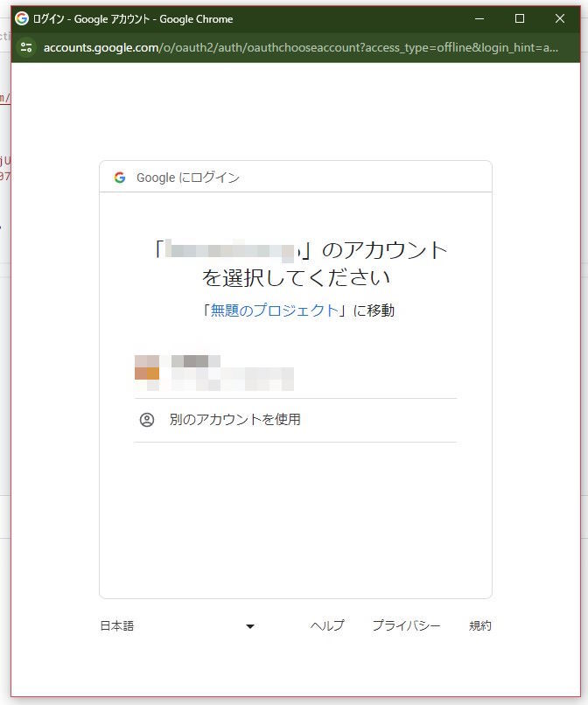Select the blurred account entry
The width and height of the screenshot is (588, 705).
pos(296,373)
